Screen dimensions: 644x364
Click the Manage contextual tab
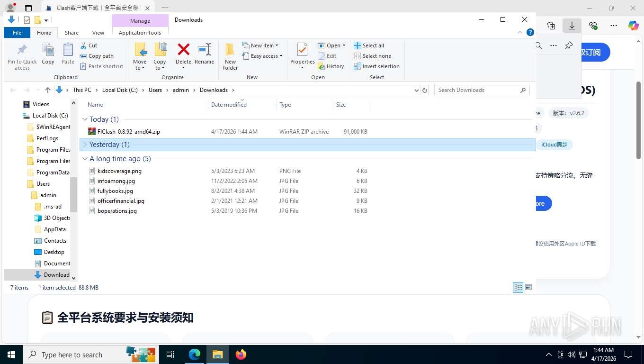point(140,21)
